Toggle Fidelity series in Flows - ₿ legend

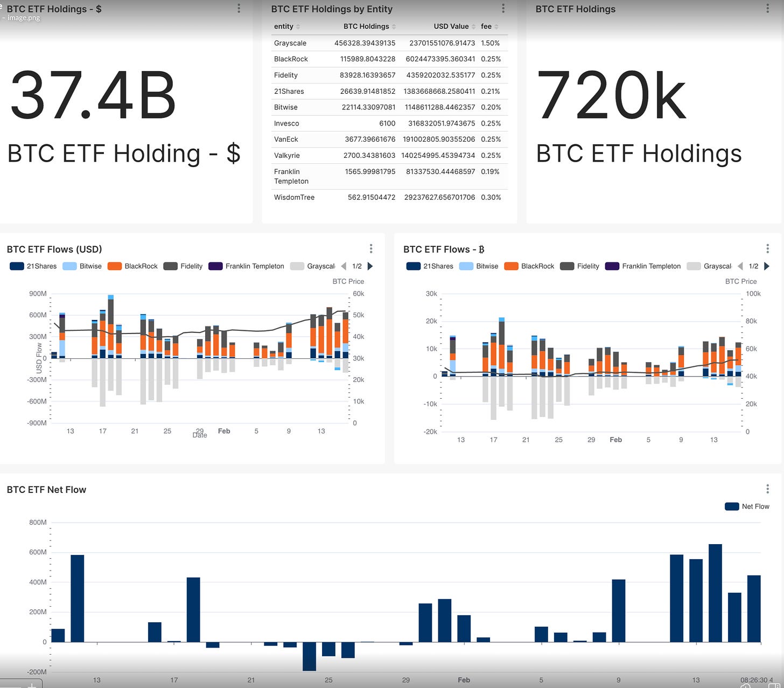(x=579, y=266)
